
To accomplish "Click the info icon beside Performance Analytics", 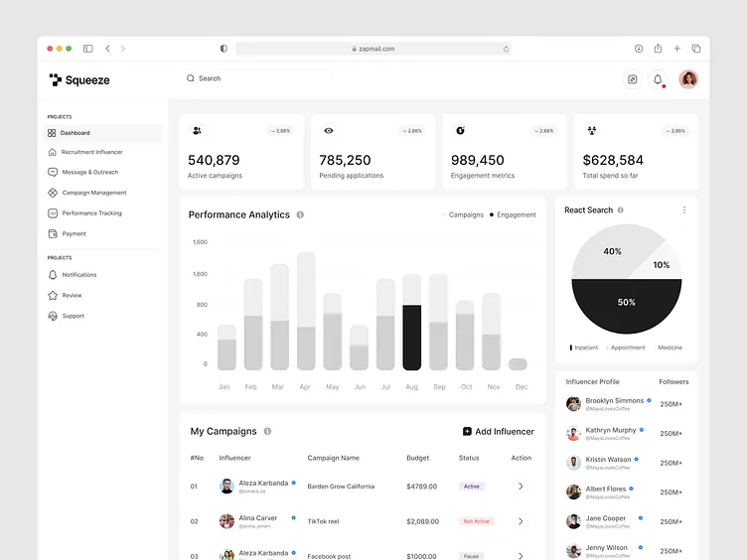I will (x=300, y=214).
